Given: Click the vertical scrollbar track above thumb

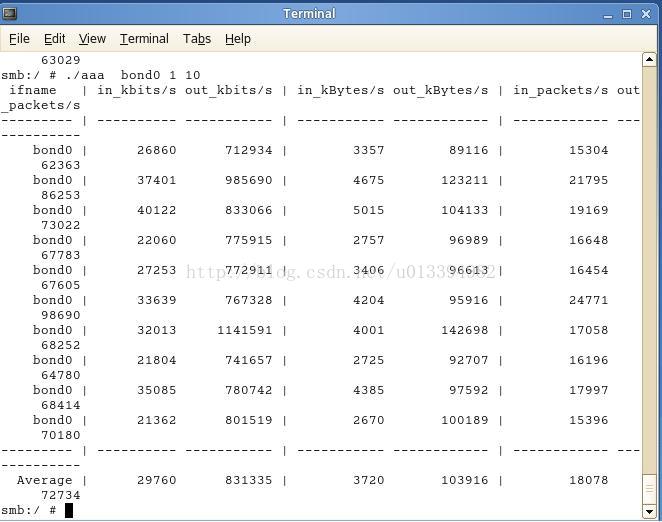Looking at the screenshot, I should [x=649, y=270].
